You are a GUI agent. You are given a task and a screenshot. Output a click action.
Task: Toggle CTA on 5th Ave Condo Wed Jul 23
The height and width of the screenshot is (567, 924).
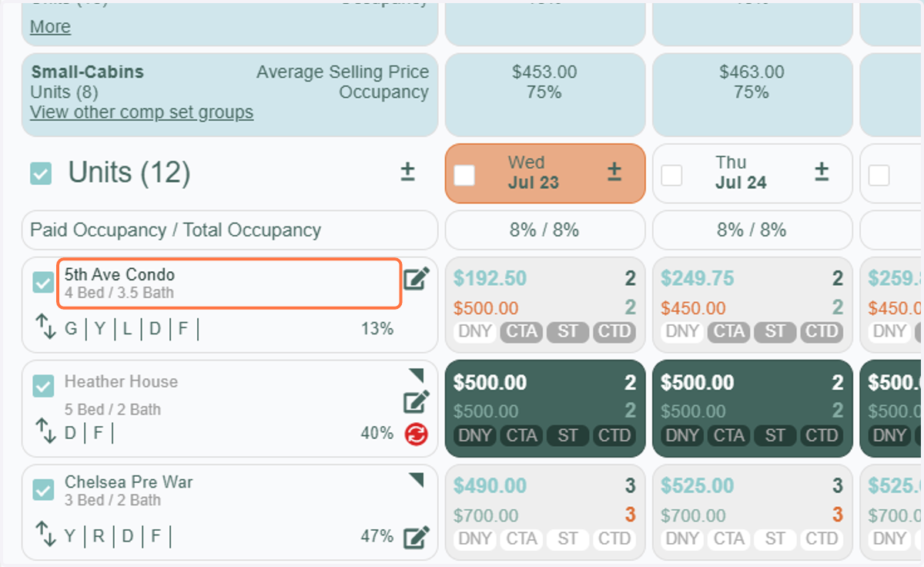(521, 332)
